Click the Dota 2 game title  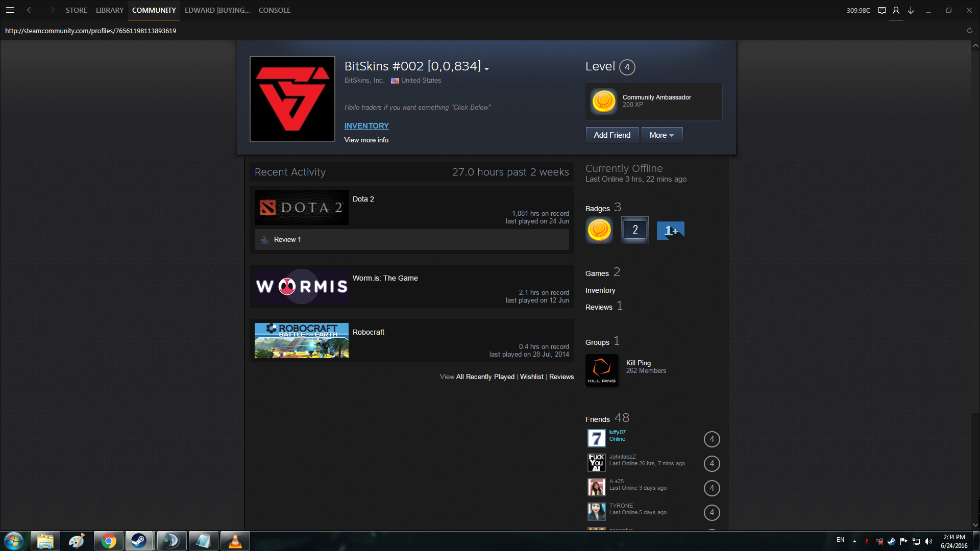coord(363,199)
